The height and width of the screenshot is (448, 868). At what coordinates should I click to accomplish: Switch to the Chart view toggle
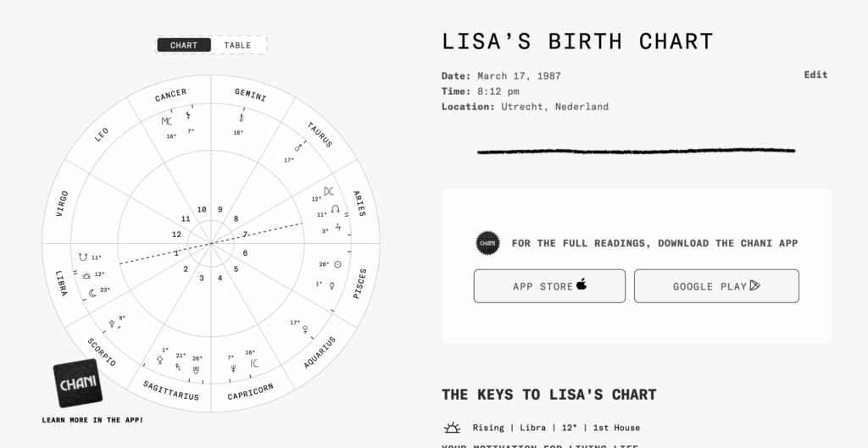tap(184, 45)
